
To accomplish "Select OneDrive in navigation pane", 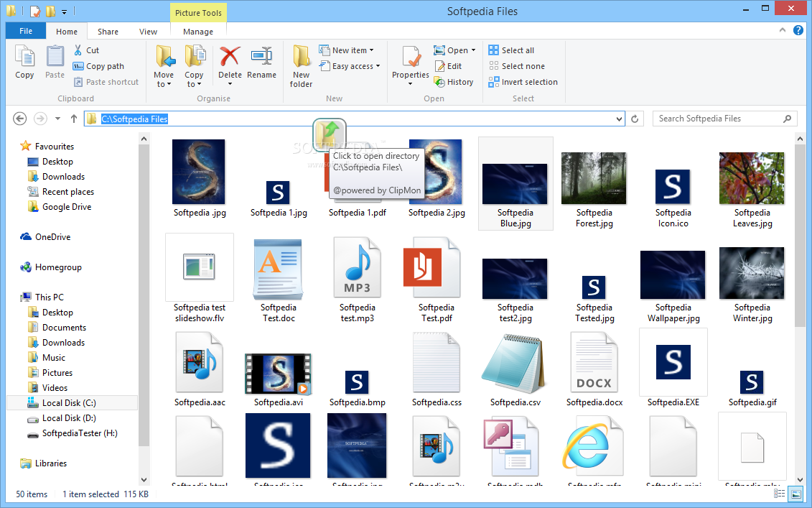I will pyautogui.click(x=52, y=237).
